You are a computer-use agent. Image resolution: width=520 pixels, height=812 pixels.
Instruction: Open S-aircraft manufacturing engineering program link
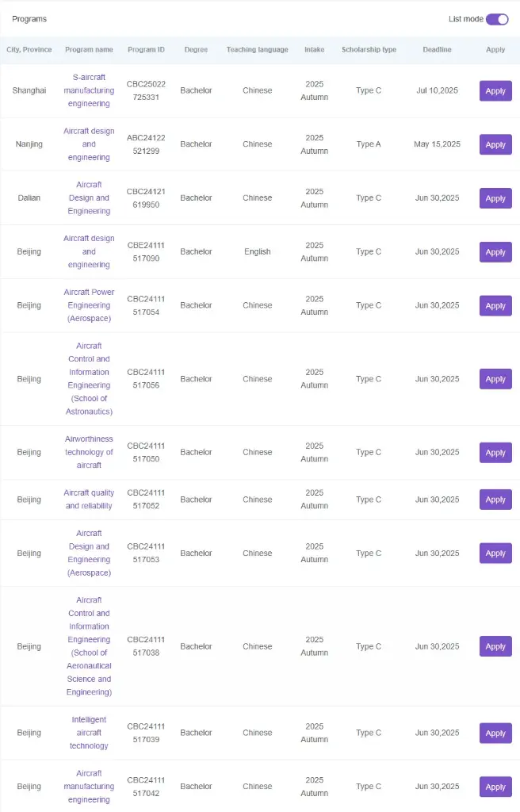click(x=89, y=90)
